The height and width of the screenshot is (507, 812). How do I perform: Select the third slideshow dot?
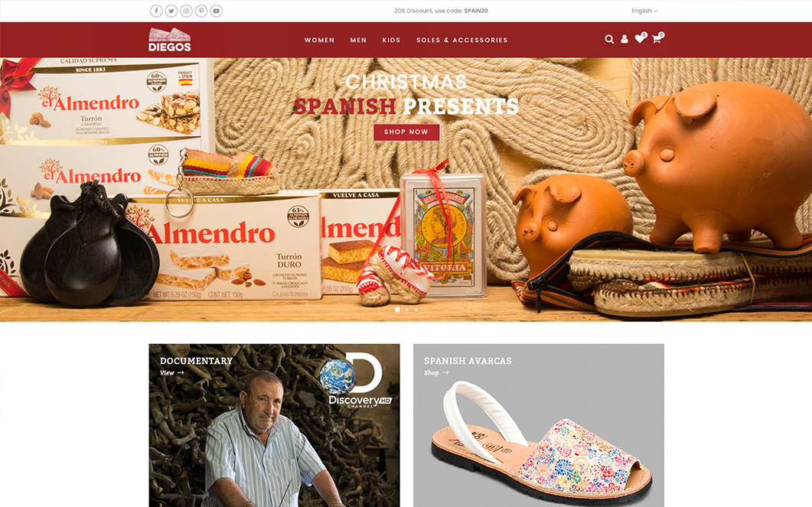point(416,310)
